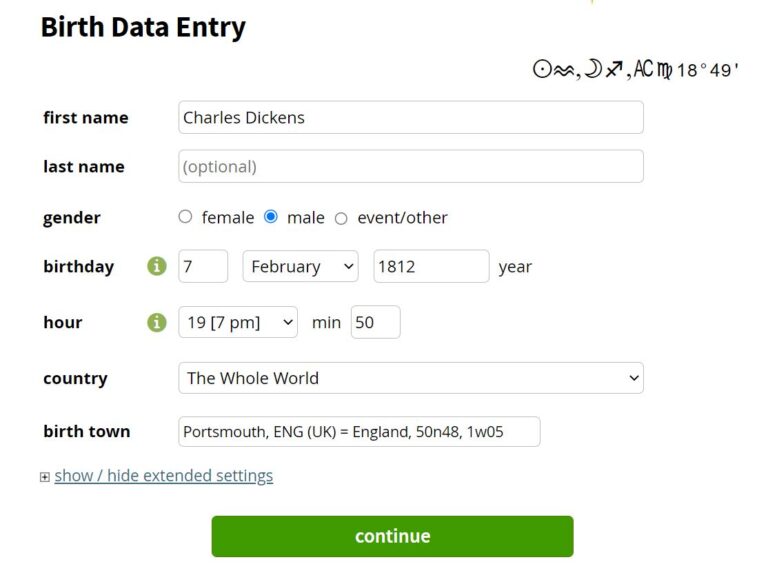Open show / hide extended settings link
The image size is (768, 573).
163,476
